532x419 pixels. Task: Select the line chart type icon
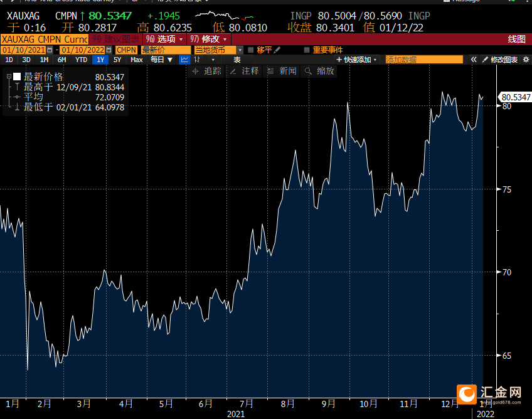pos(184,60)
